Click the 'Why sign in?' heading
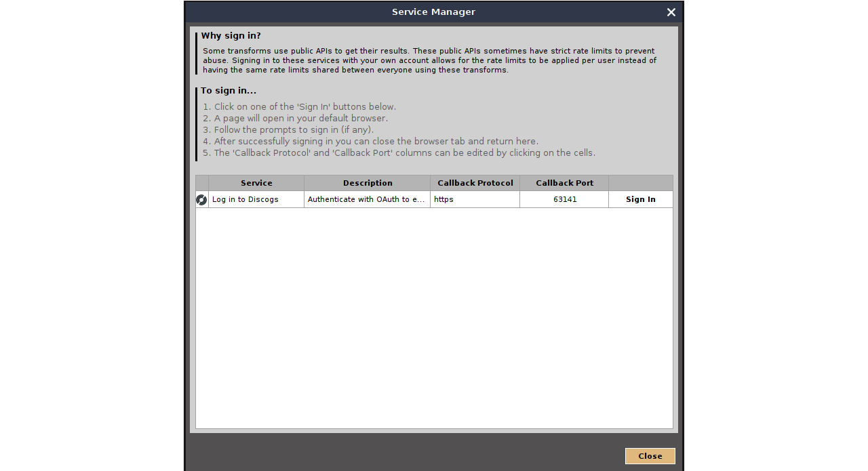 [231, 36]
